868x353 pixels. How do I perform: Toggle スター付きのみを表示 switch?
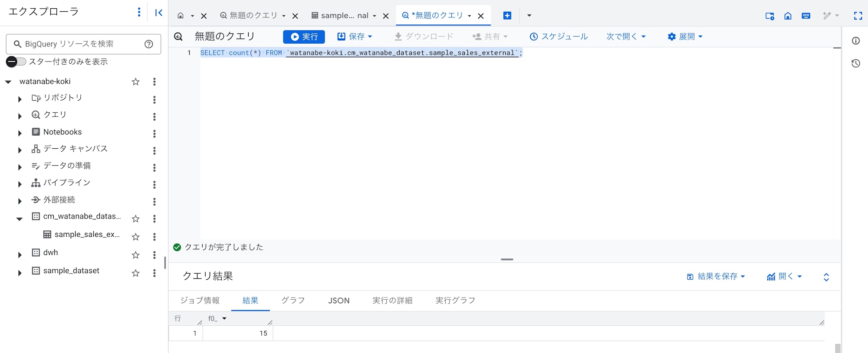tap(16, 62)
